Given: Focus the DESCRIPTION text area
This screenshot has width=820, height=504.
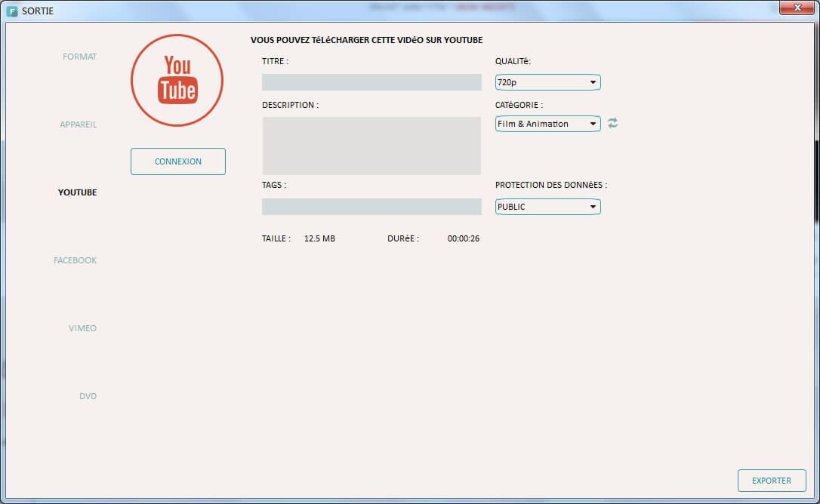Looking at the screenshot, I should (371, 146).
